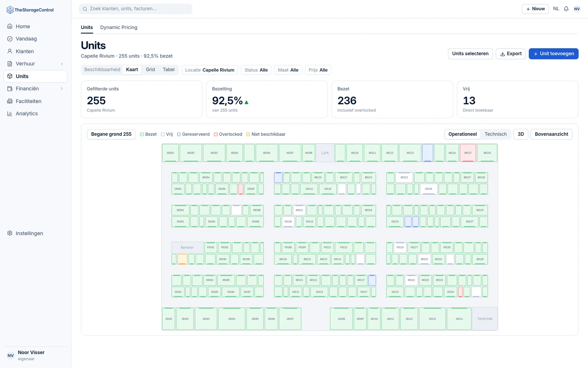Expand the Verhuur submenu chevron
This screenshot has height=368, width=588.
(62, 64)
